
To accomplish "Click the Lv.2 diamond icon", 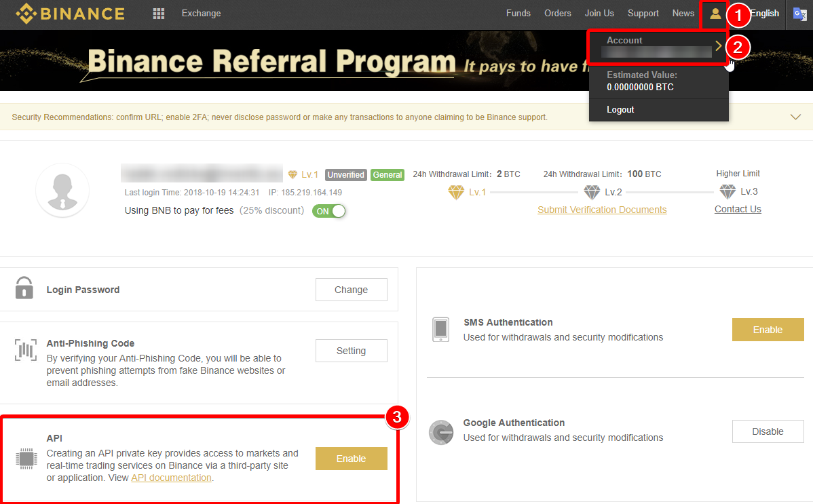I will (592, 193).
